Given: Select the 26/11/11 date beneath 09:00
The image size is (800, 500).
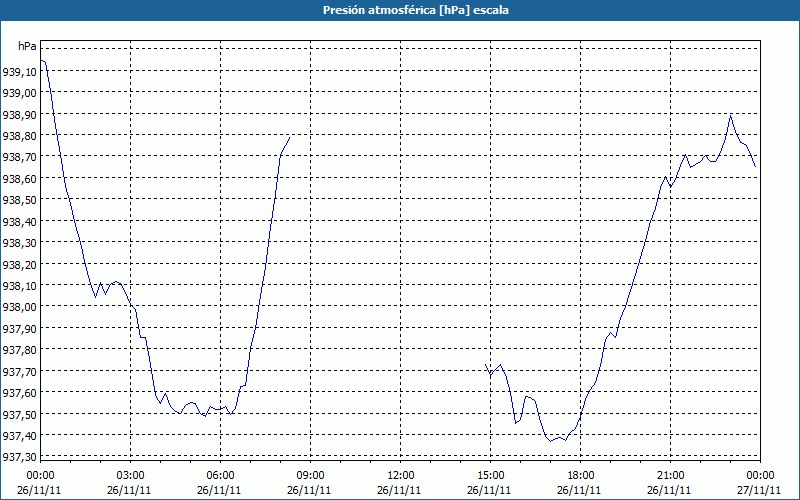Looking at the screenshot, I should [x=309, y=490].
